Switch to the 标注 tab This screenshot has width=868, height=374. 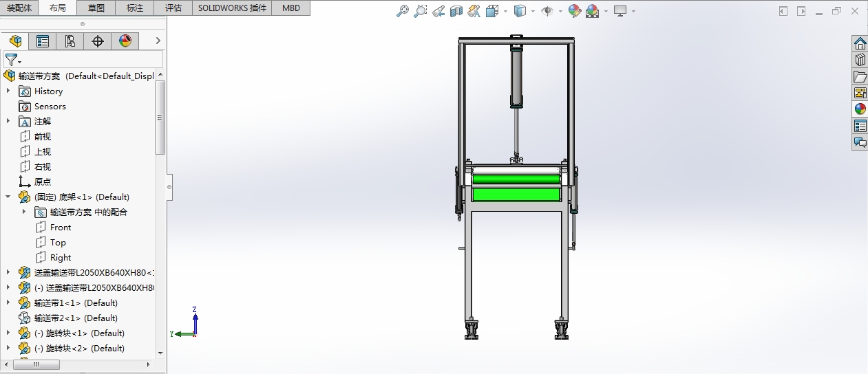click(x=135, y=8)
